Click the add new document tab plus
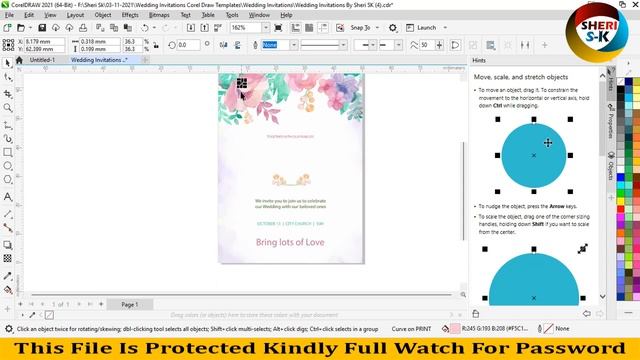This screenshot has width=640, height=360. tap(145, 60)
